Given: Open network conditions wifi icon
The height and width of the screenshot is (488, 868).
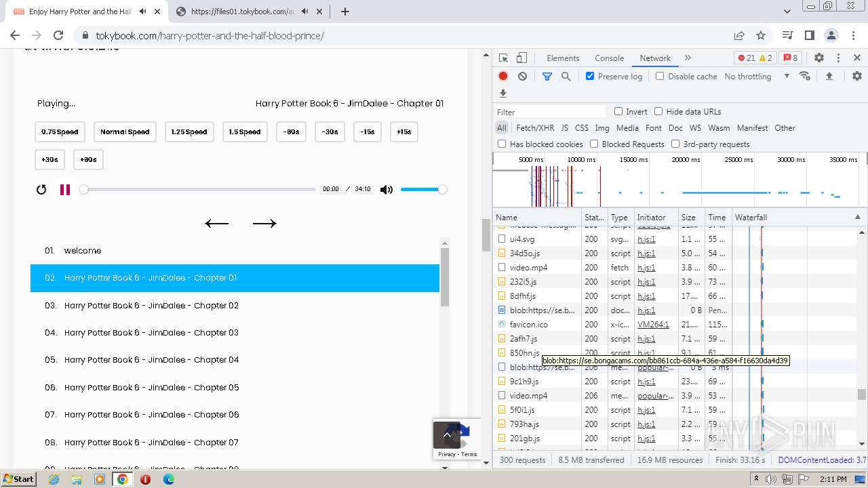Looking at the screenshot, I should point(805,76).
